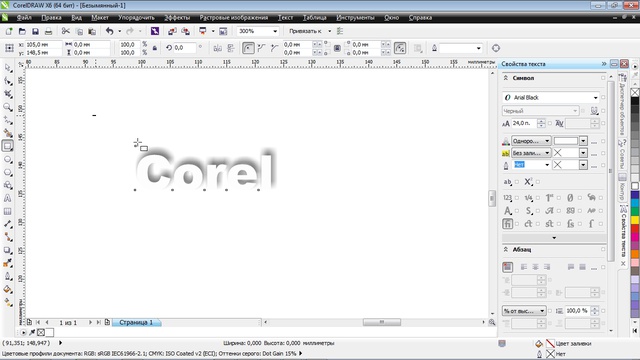Open the outline width Нет dropdown
This screenshot has width=640, height=360.
[547, 164]
